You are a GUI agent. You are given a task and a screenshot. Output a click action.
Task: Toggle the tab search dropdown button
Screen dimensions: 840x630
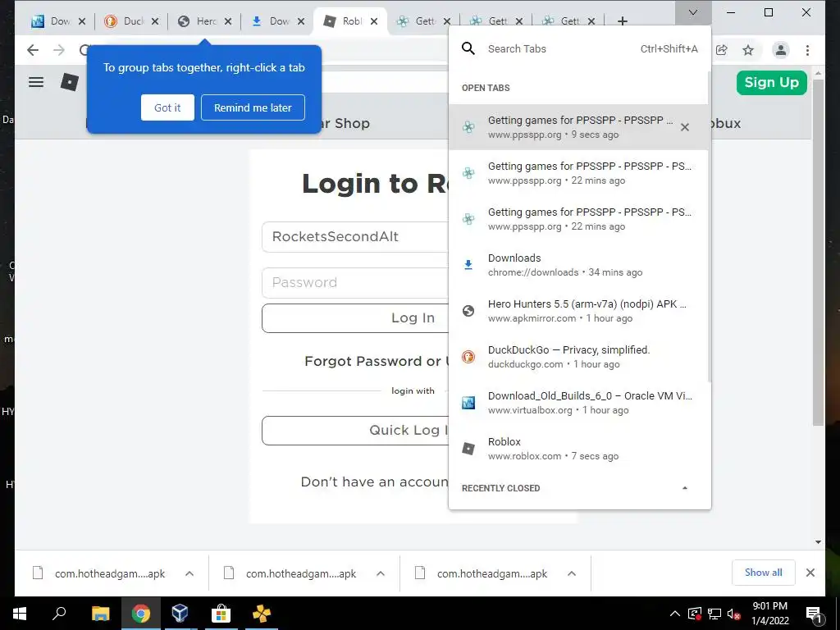[x=692, y=13]
